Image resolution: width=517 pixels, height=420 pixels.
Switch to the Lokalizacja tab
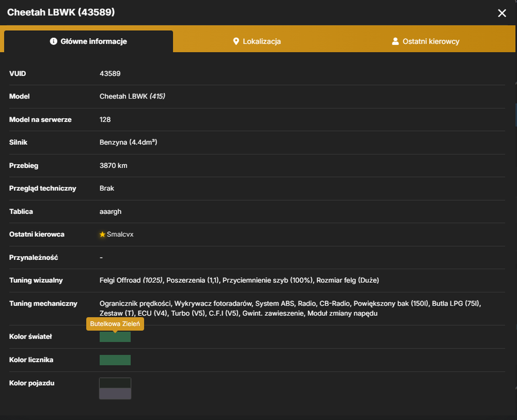point(257,41)
